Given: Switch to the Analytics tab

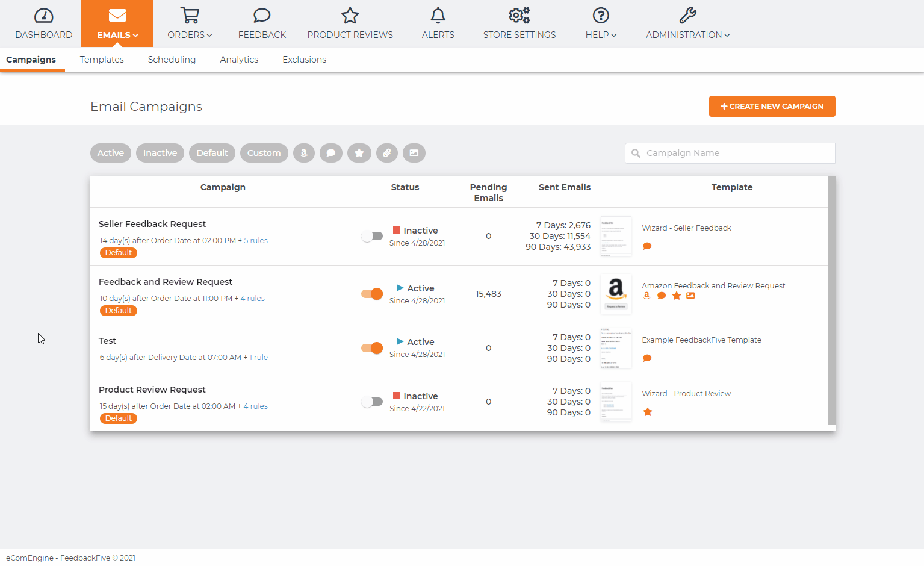Looking at the screenshot, I should point(239,60).
